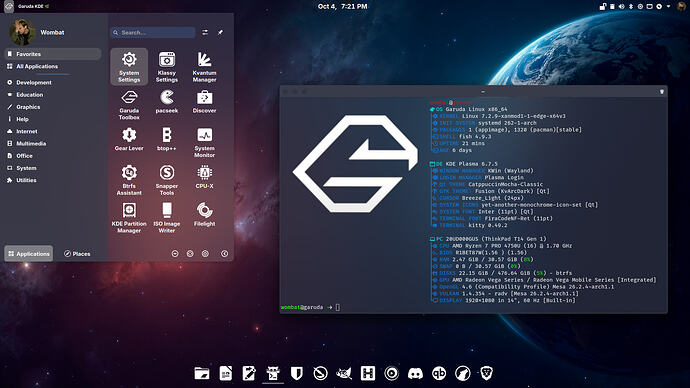Open Education category
Viewport: 690px width, 388px height.
click(x=52, y=95)
